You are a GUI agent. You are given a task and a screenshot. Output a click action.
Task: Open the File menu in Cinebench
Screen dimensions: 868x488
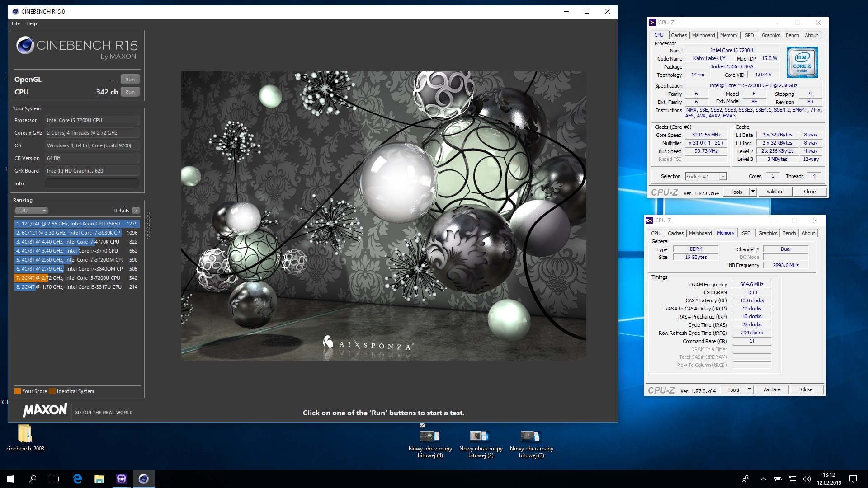(16, 23)
